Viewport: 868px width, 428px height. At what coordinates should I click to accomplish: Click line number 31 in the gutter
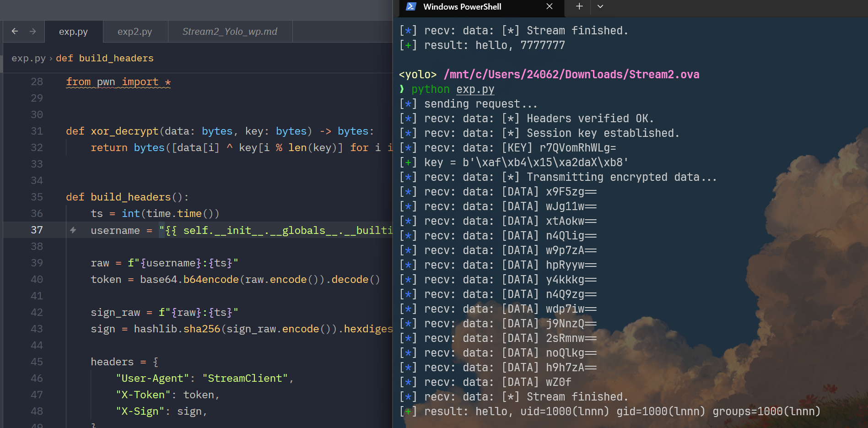coord(37,131)
